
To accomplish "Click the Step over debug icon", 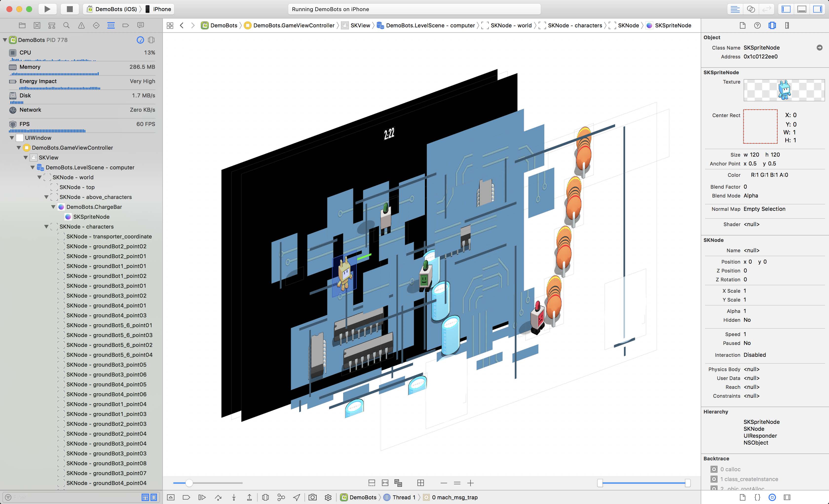I will point(218,497).
